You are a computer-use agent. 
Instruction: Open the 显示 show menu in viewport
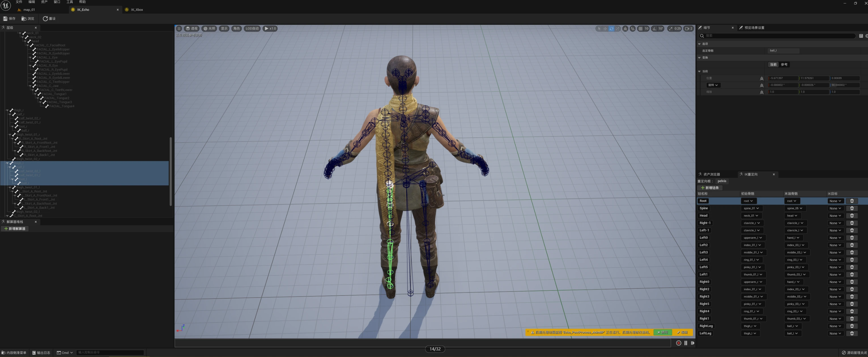tap(224, 29)
